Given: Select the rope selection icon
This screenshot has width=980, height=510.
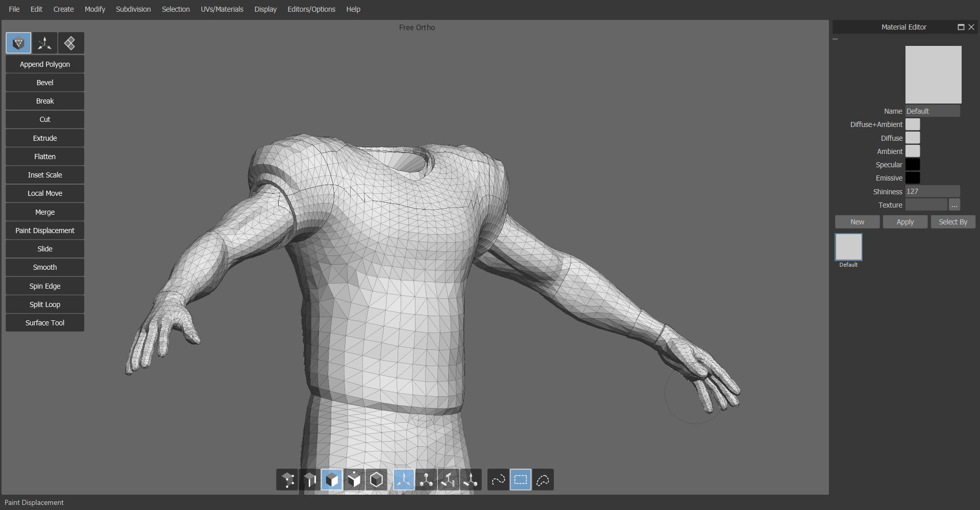Looking at the screenshot, I should 498,479.
